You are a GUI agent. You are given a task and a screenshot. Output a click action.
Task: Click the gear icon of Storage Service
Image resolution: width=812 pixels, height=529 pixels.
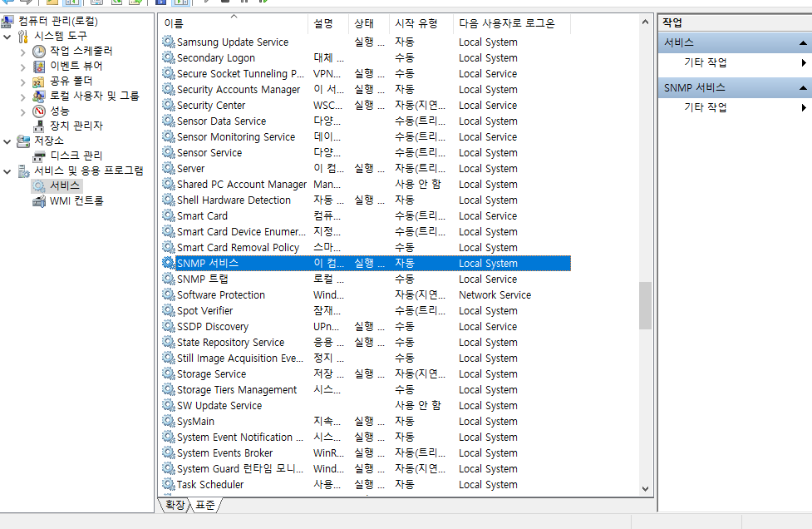coord(169,373)
